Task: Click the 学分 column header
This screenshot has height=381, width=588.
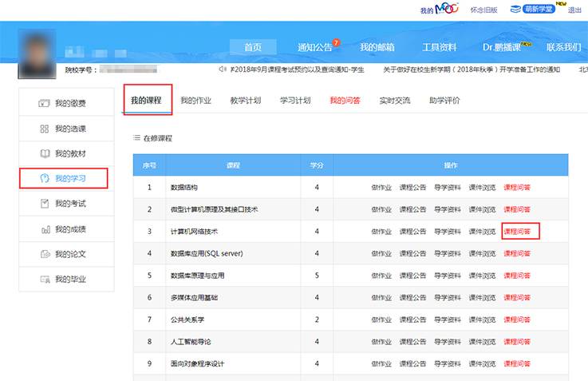Action: [317, 165]
